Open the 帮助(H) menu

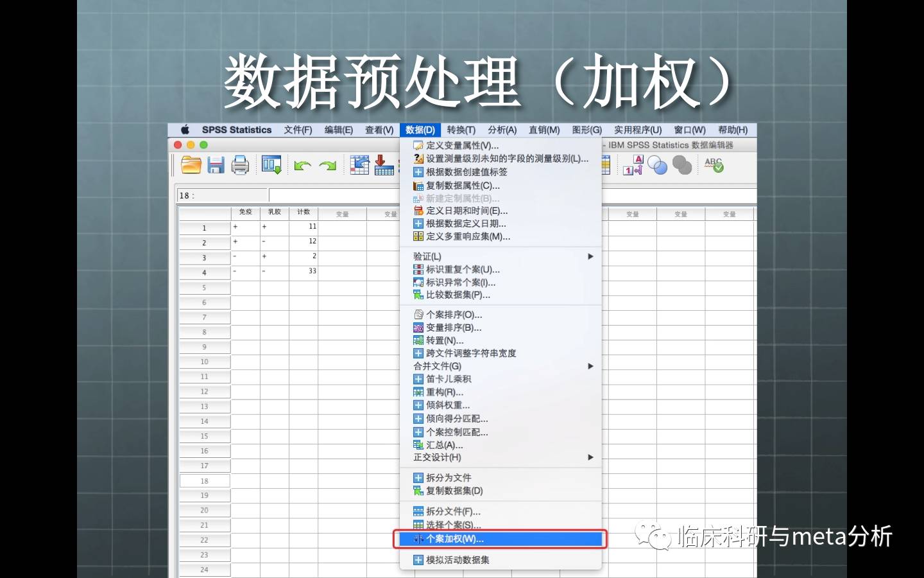(x=733, y=130)
